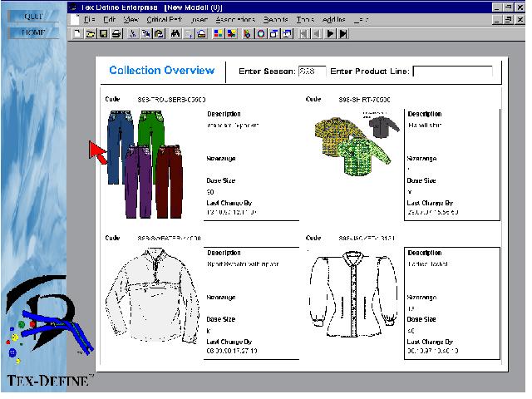The height and width of the screenshot is (399, 532).
Task: Click the Print toolbar icon
Action: click(116, 34)
